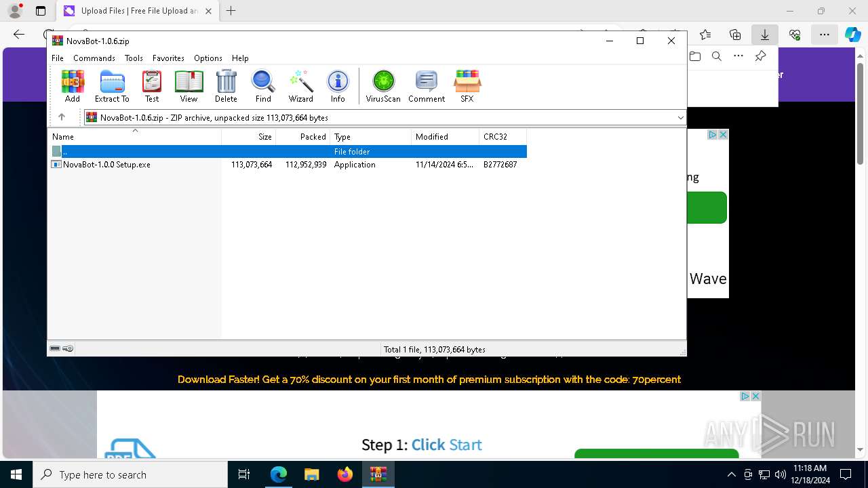Click the Upload Files browser tab
868x488 pixels.
(138, 11)
